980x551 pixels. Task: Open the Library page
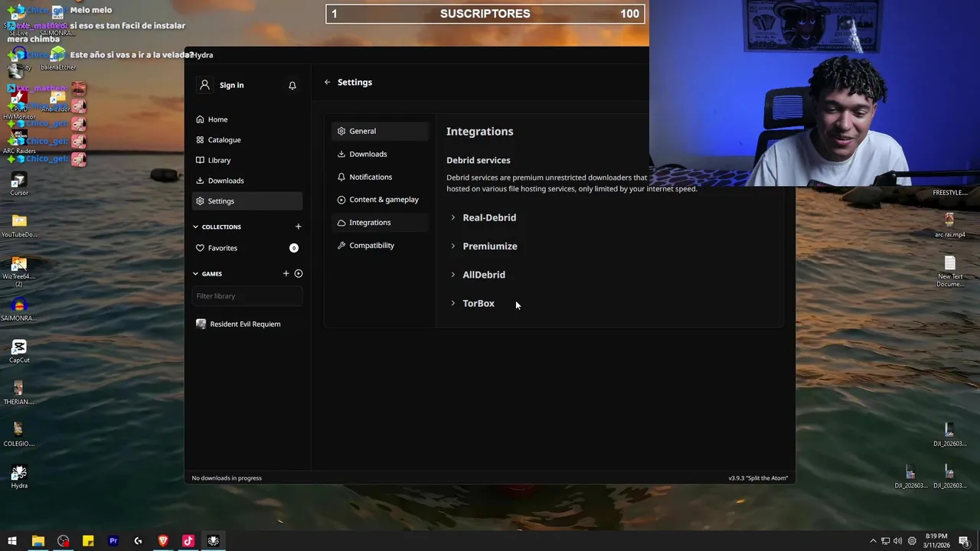click(247, 160)
